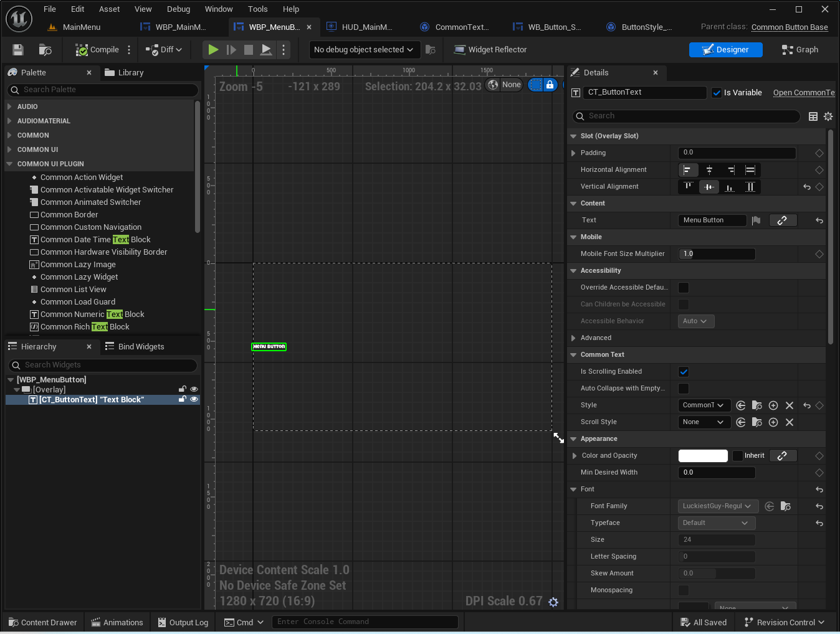Screen dimensions: 840x634
Task: Toggle Is Variable checkbox
Action: [717, 93]
